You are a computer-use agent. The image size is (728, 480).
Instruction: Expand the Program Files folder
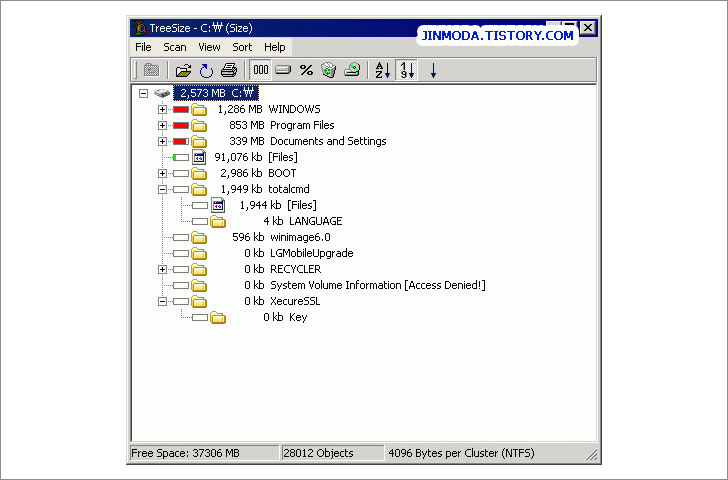pos(162,125)
